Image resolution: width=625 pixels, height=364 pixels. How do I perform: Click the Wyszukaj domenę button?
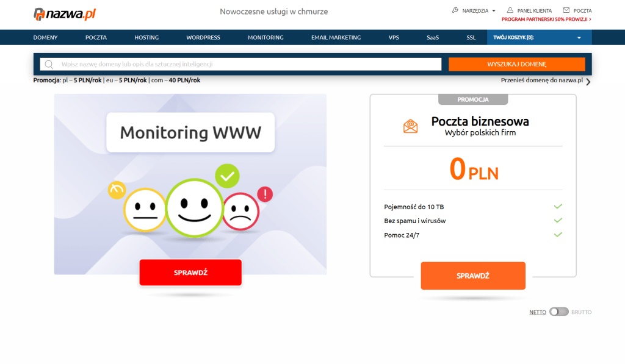(516, 64)
